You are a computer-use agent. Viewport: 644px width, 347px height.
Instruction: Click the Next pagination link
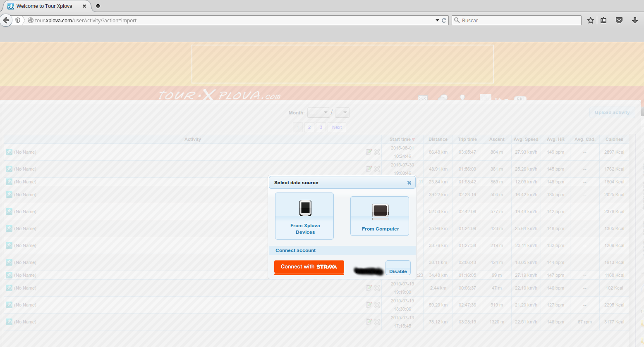[337, 127]
